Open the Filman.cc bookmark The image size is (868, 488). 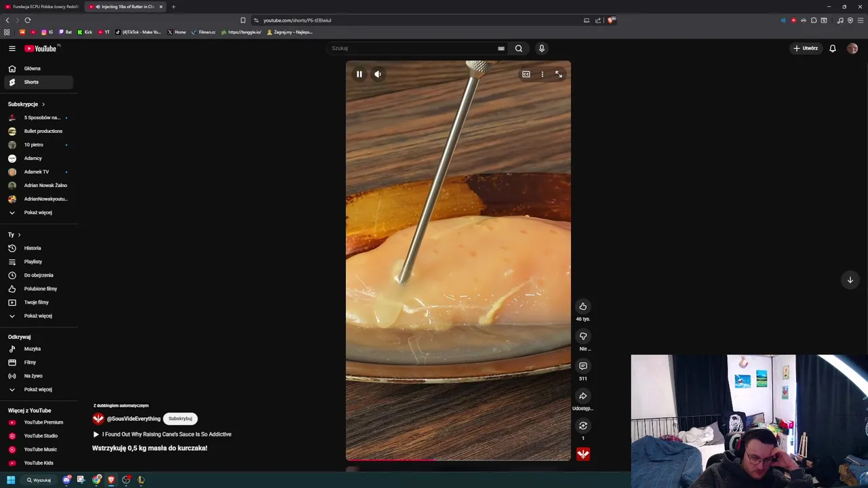pos(203,32)
